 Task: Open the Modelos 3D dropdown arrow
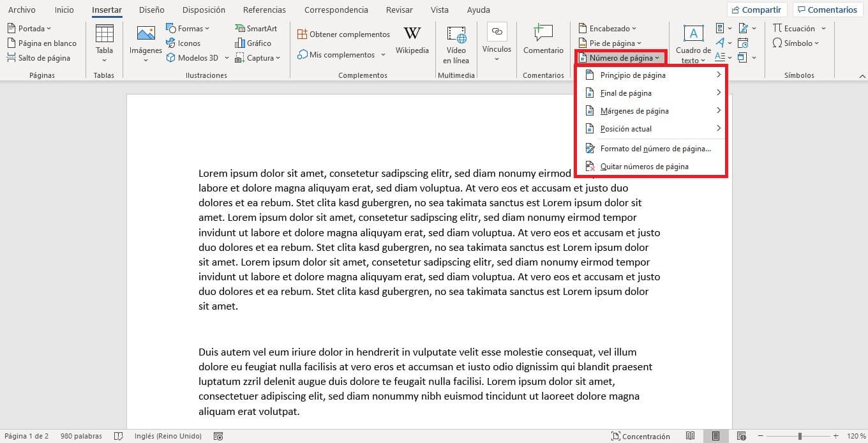coord(227,58)
